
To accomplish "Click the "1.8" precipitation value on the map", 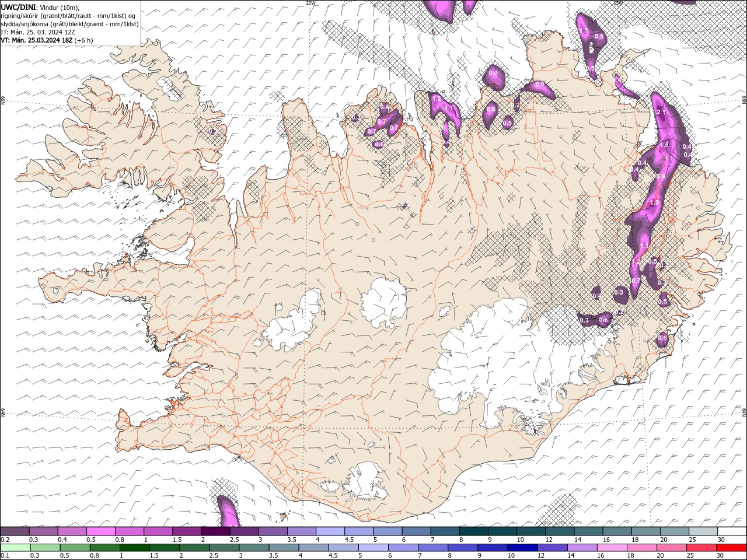I will point(654,203).
